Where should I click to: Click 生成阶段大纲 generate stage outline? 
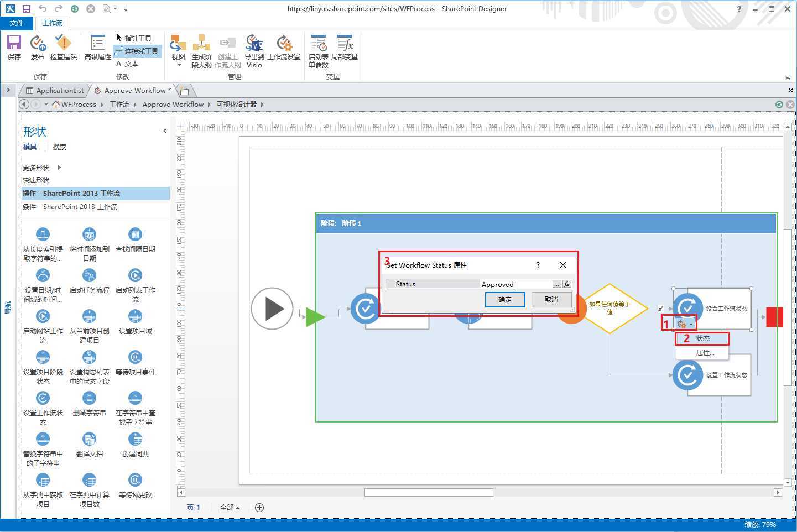(201, 51)
